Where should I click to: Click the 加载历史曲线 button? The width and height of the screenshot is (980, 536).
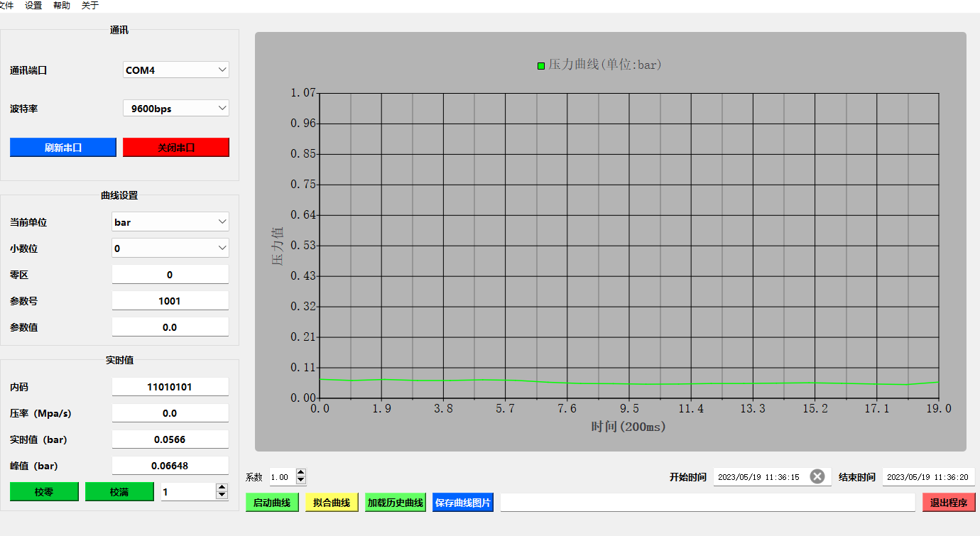(x=395, y=502)
